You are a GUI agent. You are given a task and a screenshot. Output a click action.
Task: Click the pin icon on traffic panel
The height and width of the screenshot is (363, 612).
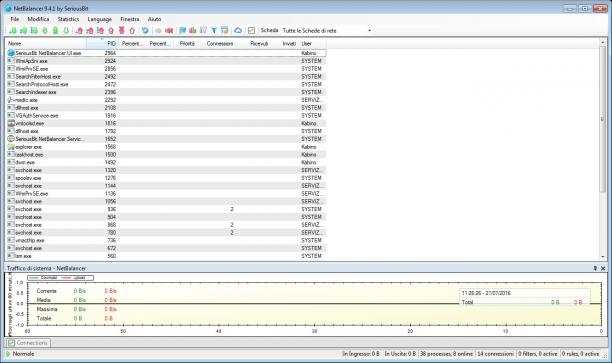tap(595, 268)
